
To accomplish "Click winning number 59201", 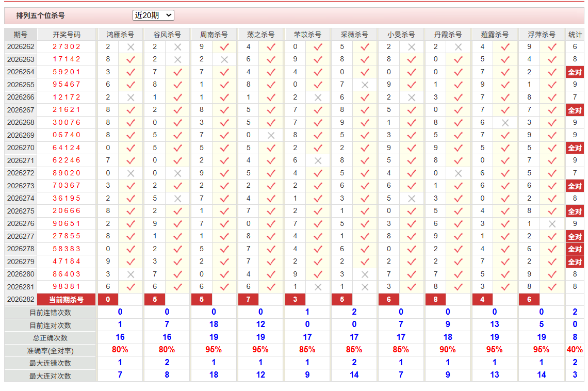I will click(67, 72).
